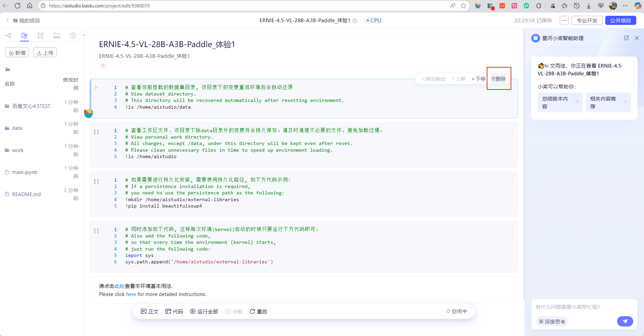The image size is (644, 336).
Task: Select the fourth cell's execution bracket
Action: (x=96, y=231)
